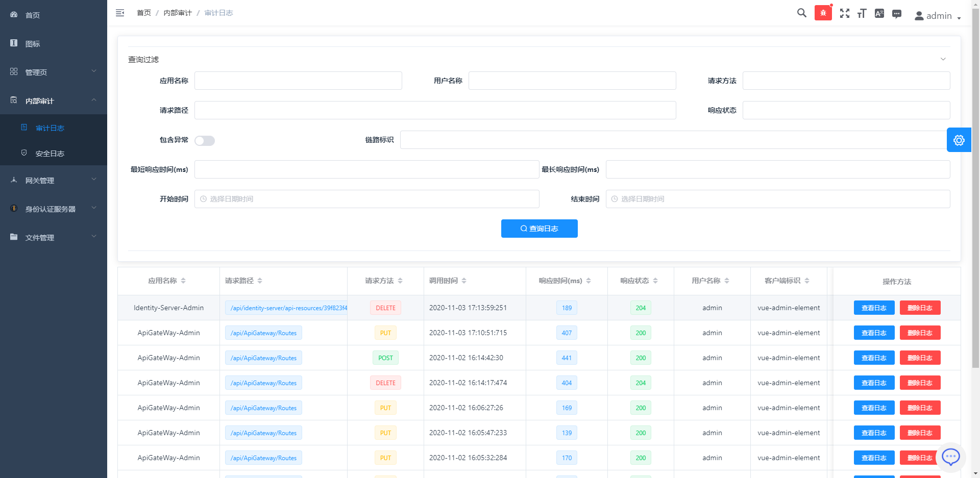Click the 查询日志 search button
Viewport: 980px width, 478px height.
pyautogui.click(x=539, y=229)
